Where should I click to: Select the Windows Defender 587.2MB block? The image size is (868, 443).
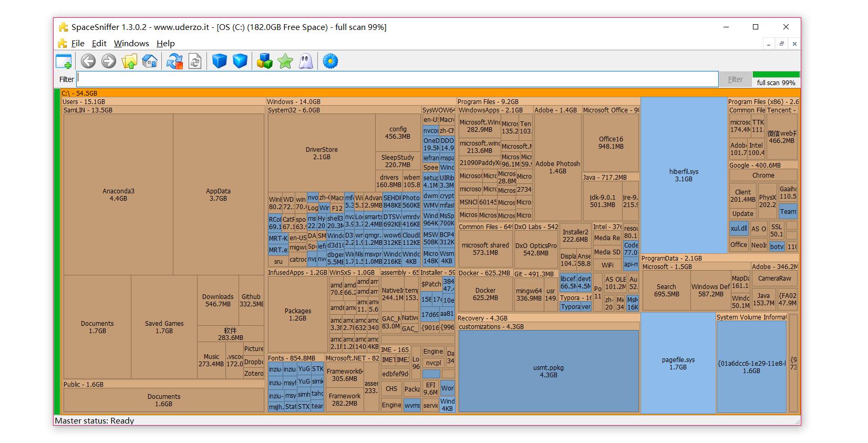[710, 290]
